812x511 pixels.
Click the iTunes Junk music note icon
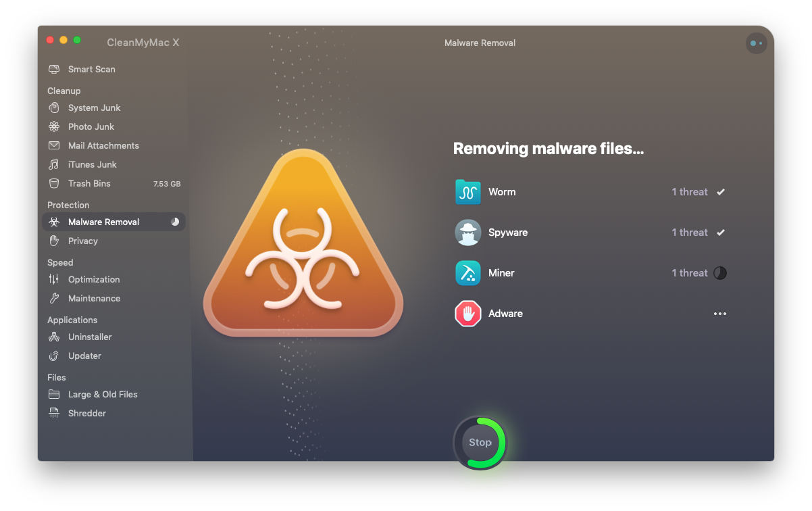click(54, 165)
